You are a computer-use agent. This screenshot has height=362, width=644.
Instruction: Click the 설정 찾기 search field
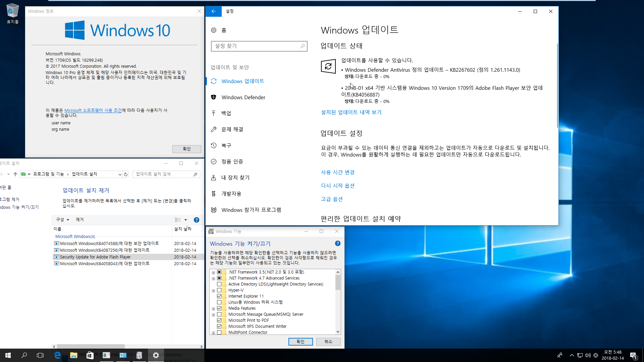pos(259,46)
